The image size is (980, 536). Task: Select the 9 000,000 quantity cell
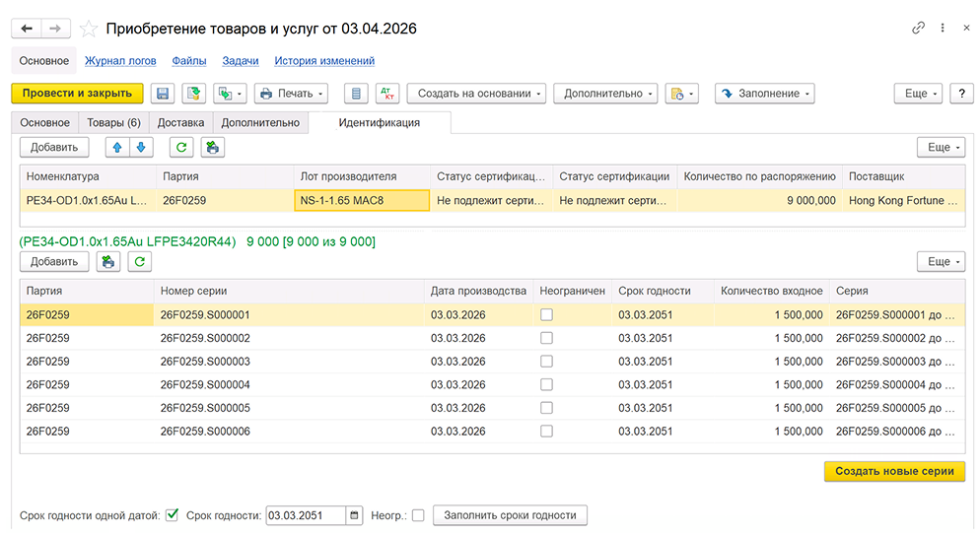759,201
